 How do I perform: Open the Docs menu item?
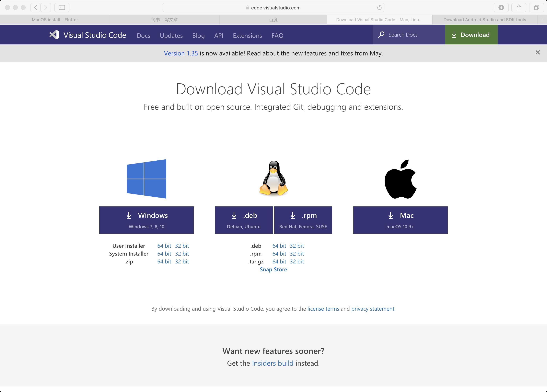(x=143, y=35)
